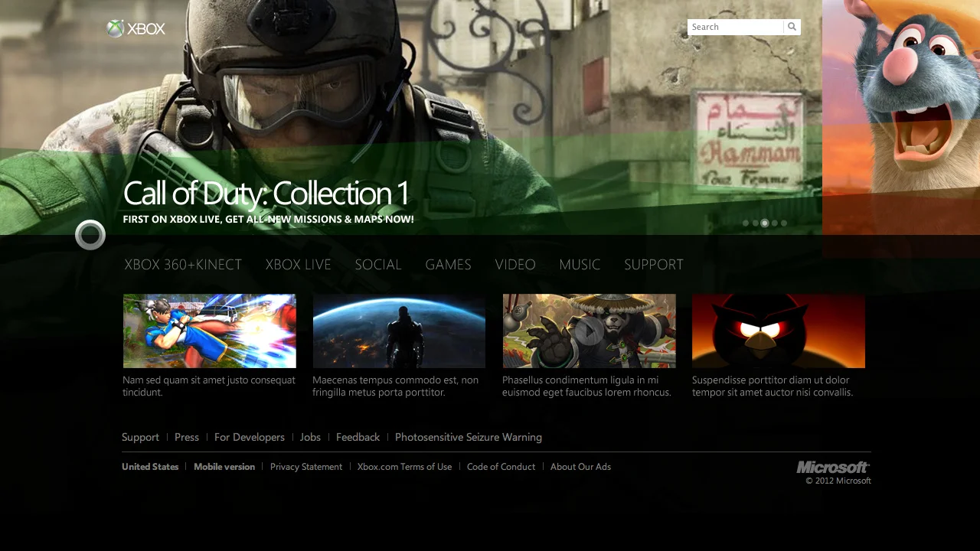
Task: Open the MUSIC menu
Action: click(580, 265)
